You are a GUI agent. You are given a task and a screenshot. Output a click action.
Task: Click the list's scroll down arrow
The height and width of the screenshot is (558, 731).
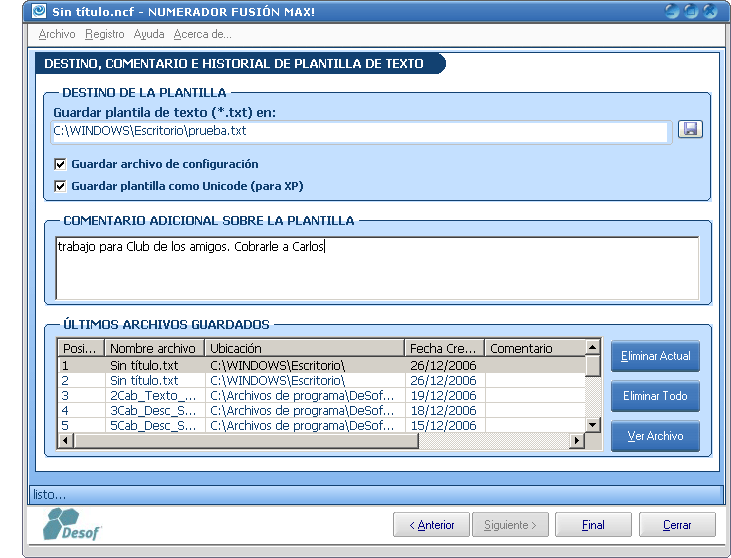593,425
